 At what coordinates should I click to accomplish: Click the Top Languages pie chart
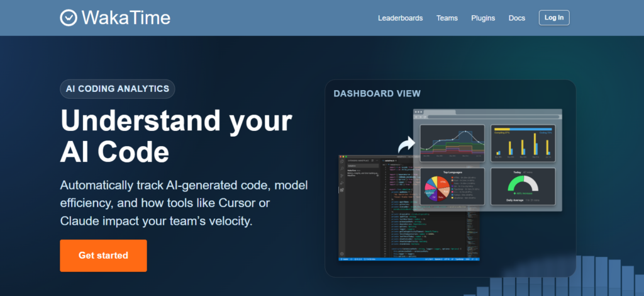click(x=438, y=190)
